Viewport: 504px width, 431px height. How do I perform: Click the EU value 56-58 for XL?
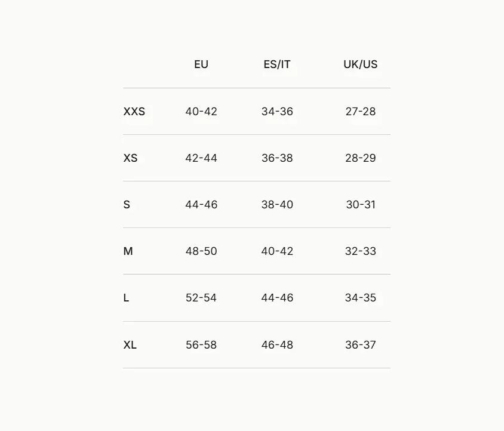click(x=201, y=344)
